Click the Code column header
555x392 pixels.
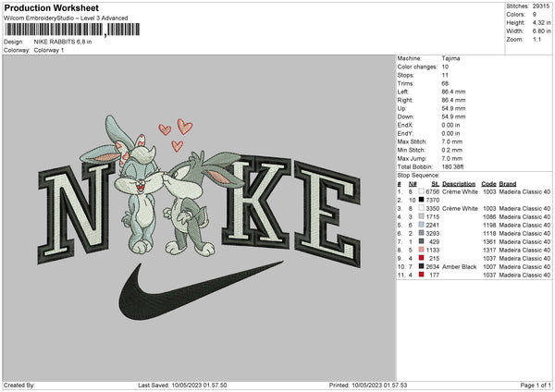point(488,183)
